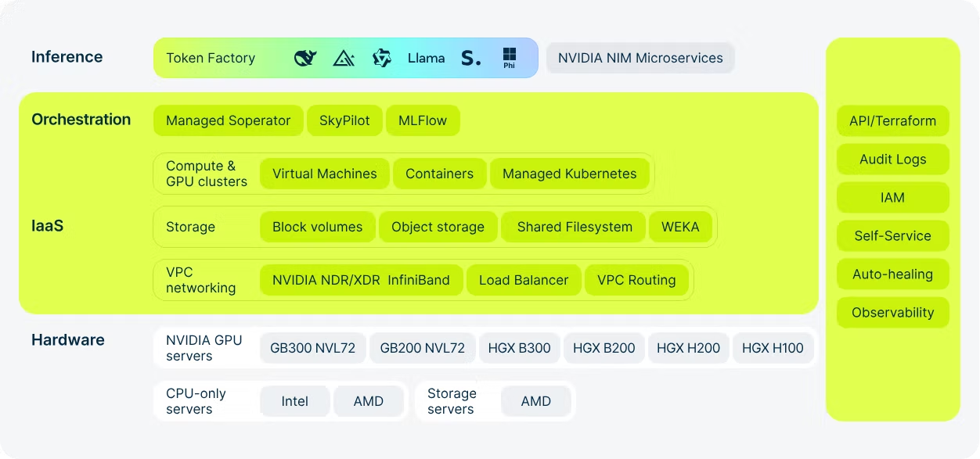Select the HGX H100 chip

pos(773,348)
